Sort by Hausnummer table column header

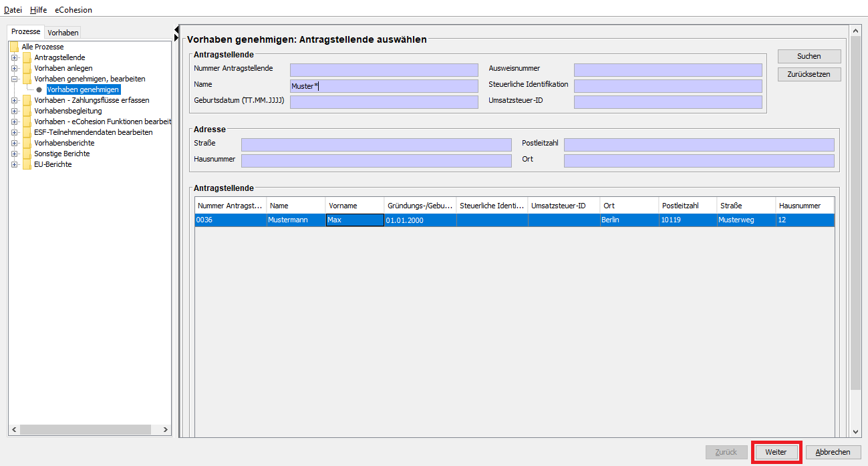click(x=805, y=206)
